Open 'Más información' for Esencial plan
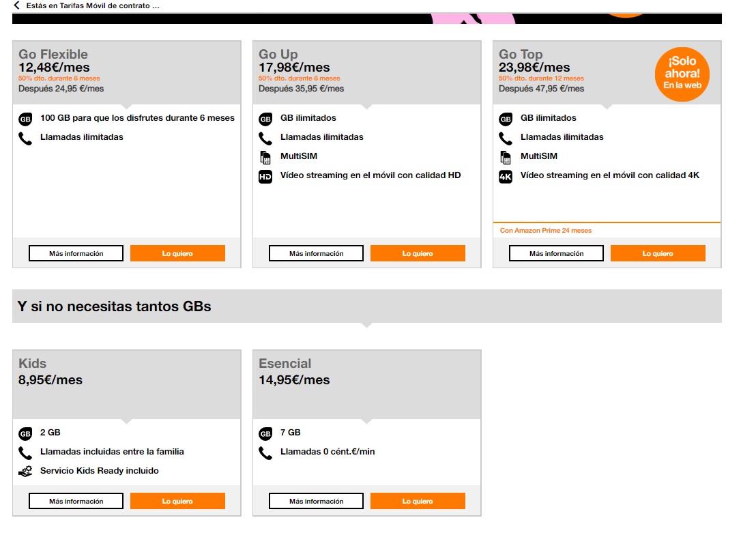This screenshot has height=533, width=756. click(317, 501)
